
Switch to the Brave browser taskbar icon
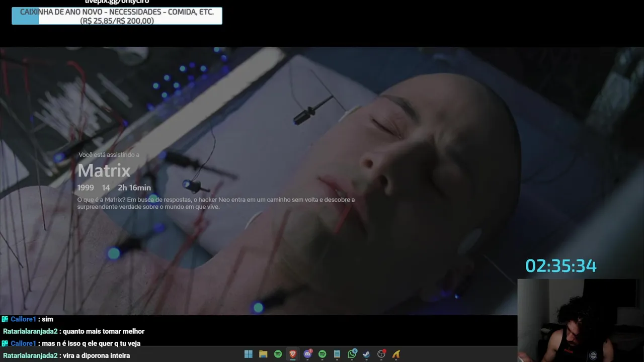tap(293, 354)
